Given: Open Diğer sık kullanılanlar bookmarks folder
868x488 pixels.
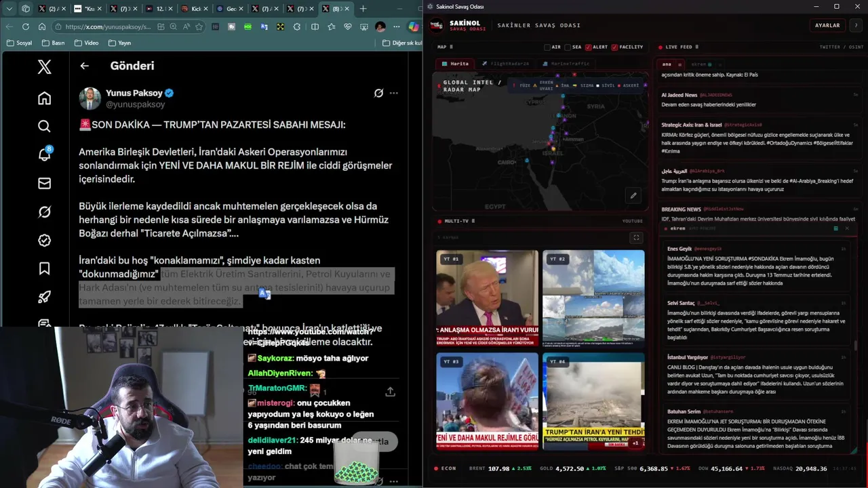Looking at the screenshot, I should (402, 43).
